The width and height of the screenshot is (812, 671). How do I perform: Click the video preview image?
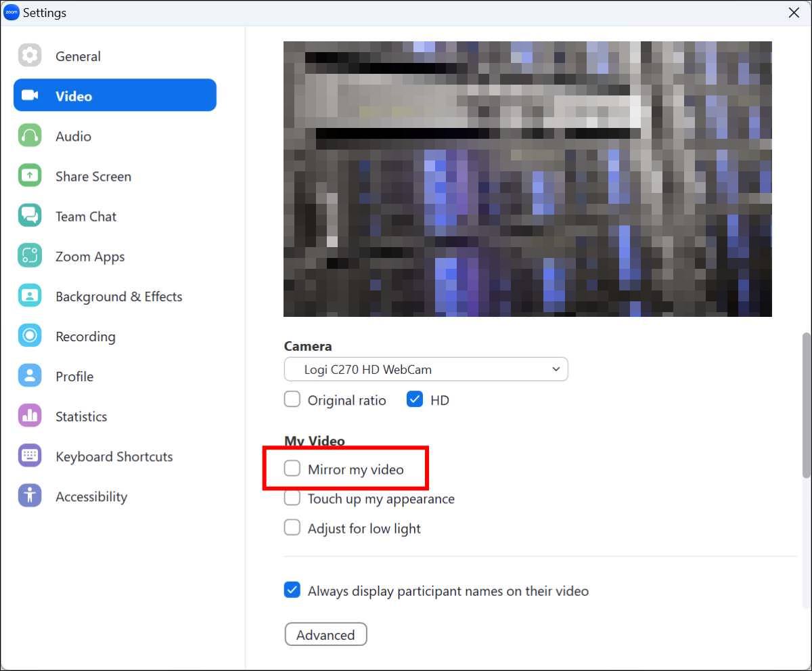tap(528, 179)
